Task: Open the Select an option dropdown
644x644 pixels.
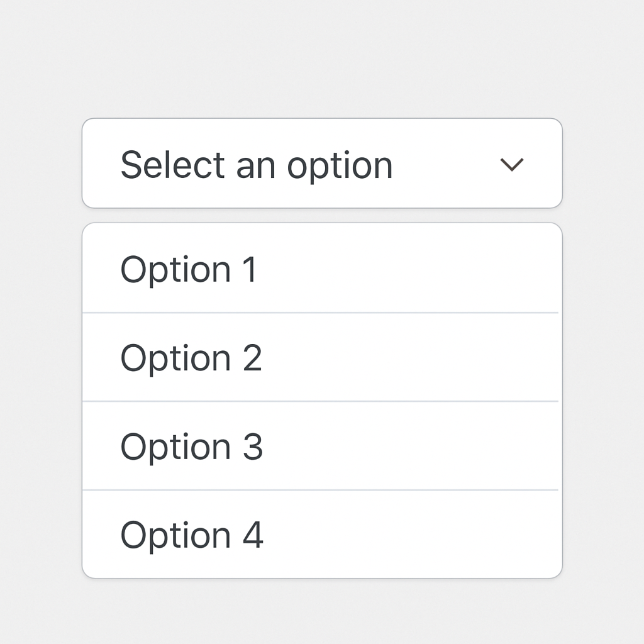Action: 322,164
